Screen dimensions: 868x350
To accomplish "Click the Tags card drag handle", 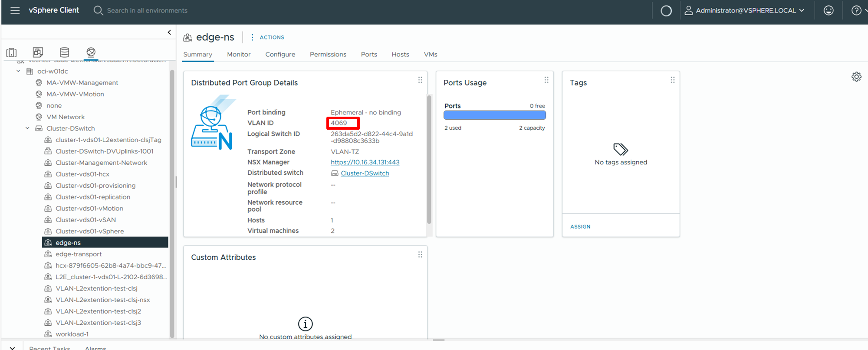I will click(x=673, y=80).
